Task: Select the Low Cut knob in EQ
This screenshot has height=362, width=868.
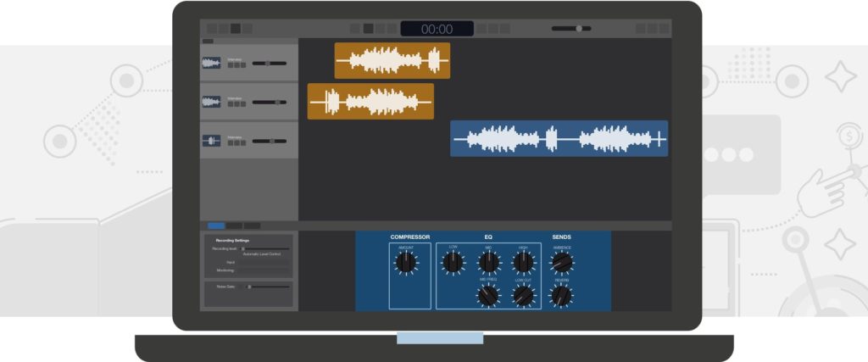Action: pyautogui.click(x=524, y=295)
